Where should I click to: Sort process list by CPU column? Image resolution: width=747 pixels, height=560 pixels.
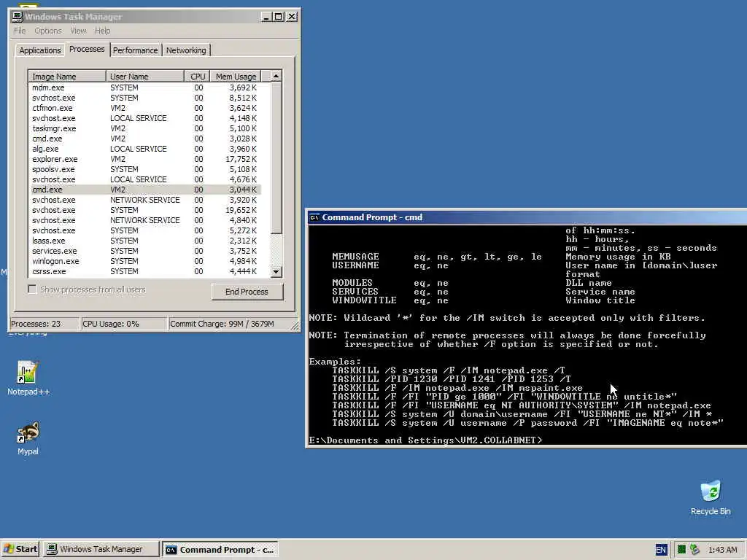197,76
